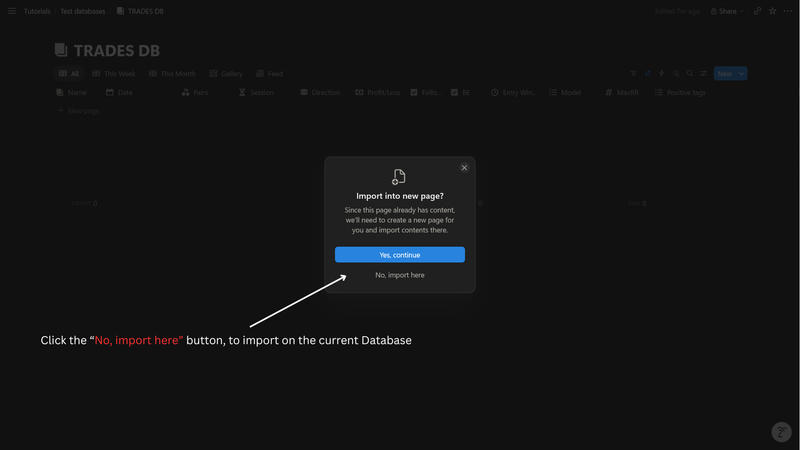Click the "New page" row
This screenshot has height=450, width=800.
click(78, 111)
